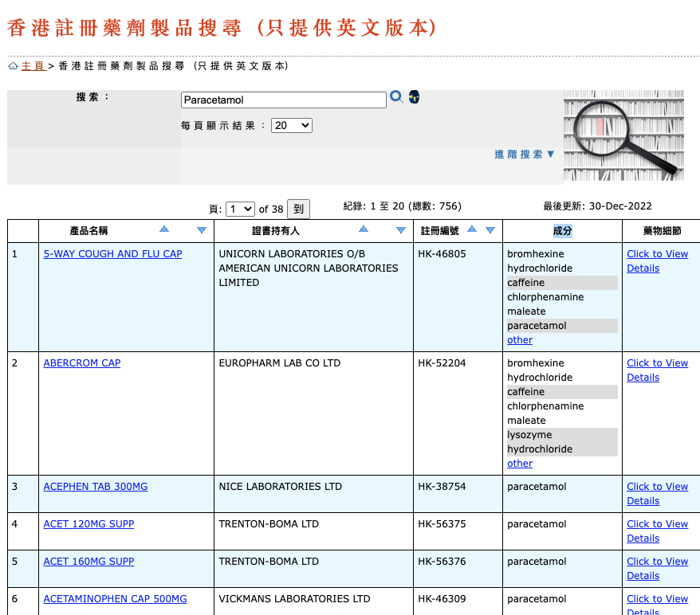Image resolution: width=700 pixels, height=615 pixels.
Task: Go to 主頁 home breadcrumb link
Action: click(x=33, y=66)
